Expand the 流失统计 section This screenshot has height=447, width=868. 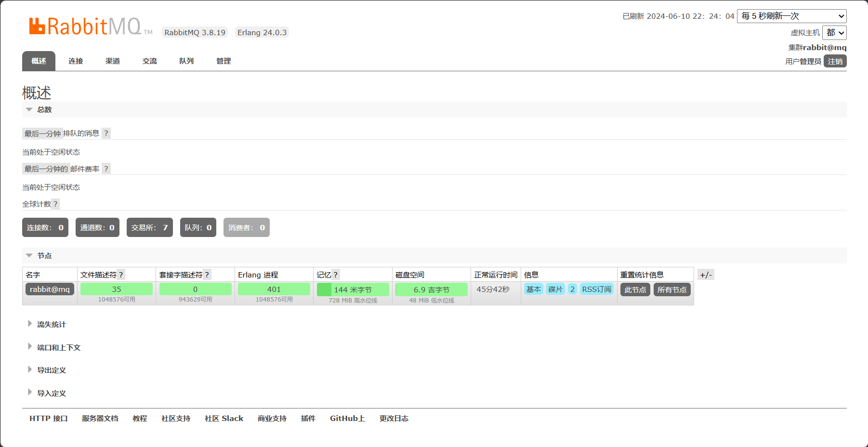pos(51,325)
